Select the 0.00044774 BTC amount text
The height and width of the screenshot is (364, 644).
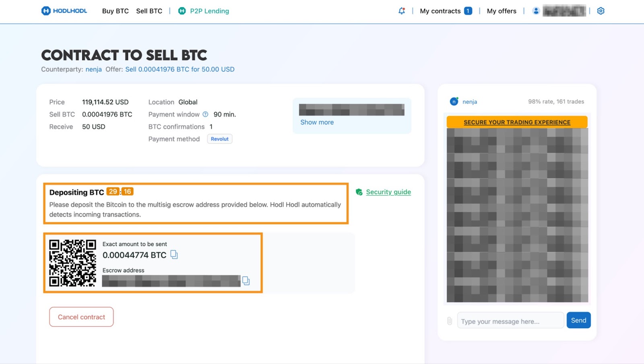click(134, 255)
